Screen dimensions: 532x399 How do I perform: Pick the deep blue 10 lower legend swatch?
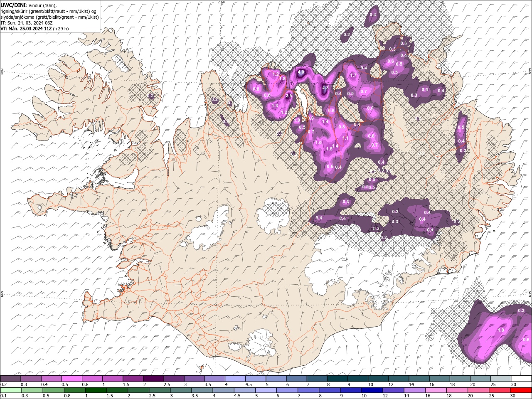click(372, 390)
